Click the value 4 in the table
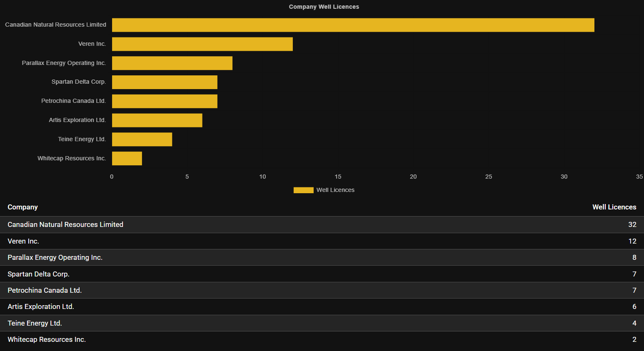The width and height of the screenshot is (644, 351). pyautogui.click(x=634, y=323)
